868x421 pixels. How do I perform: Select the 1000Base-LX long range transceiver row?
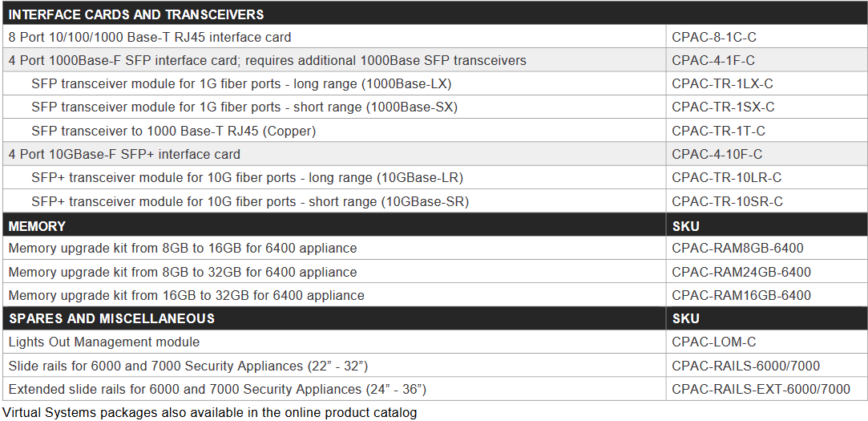tap(434, 83)
